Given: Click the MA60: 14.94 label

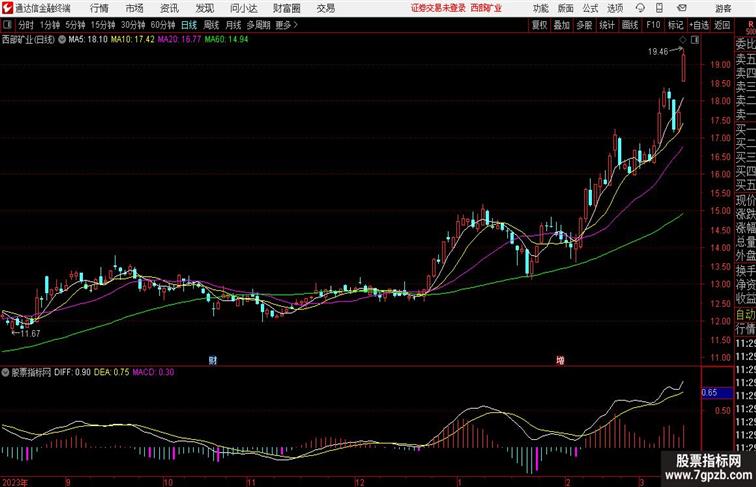Looking at the screenshot, I should pyautogui.click(x=226, y=40).
